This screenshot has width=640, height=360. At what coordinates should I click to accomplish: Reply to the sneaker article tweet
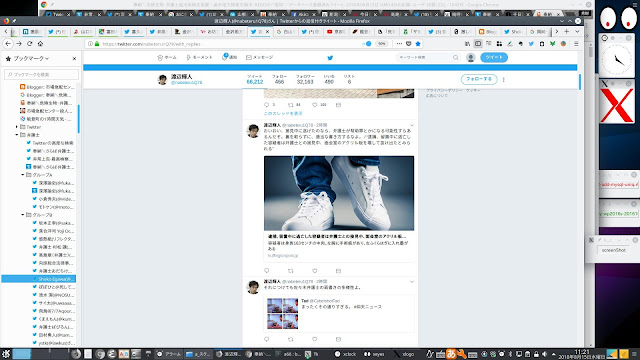point(267,271)
